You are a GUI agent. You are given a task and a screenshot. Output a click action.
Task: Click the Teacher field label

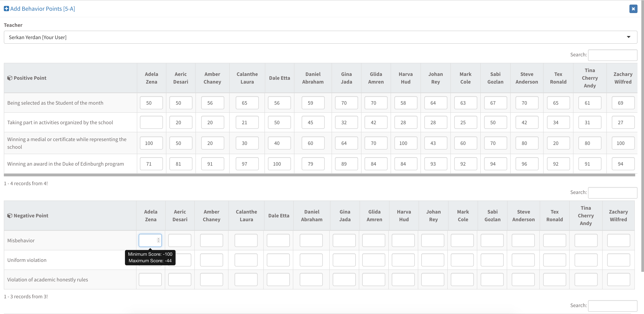pyautogui.click(x=13, y=25)
